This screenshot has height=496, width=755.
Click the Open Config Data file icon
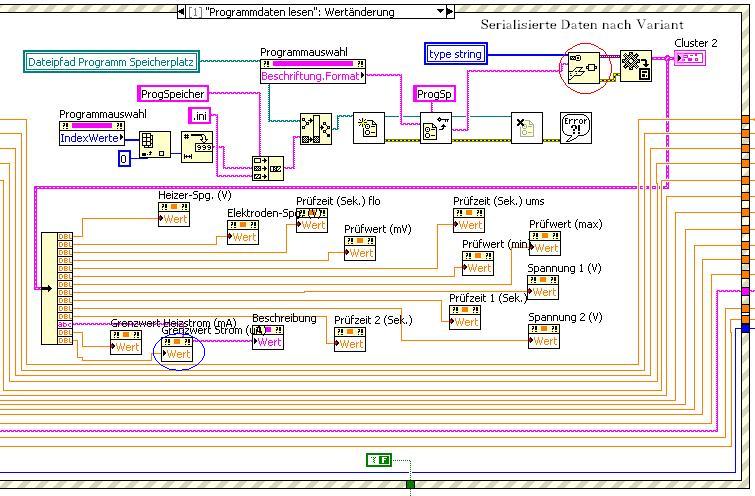pos(369,128)
